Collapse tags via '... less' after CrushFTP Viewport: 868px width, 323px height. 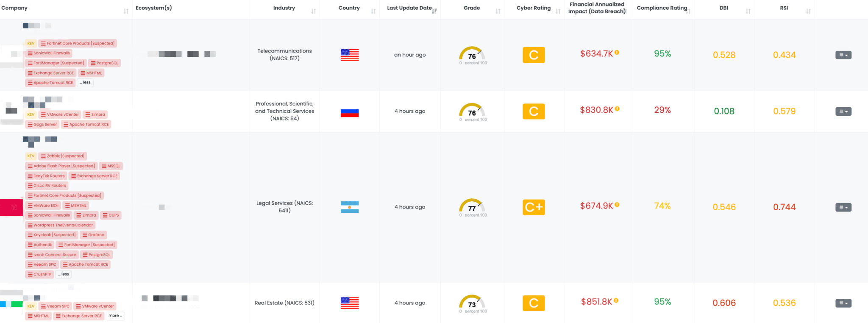tap(64, 274)
